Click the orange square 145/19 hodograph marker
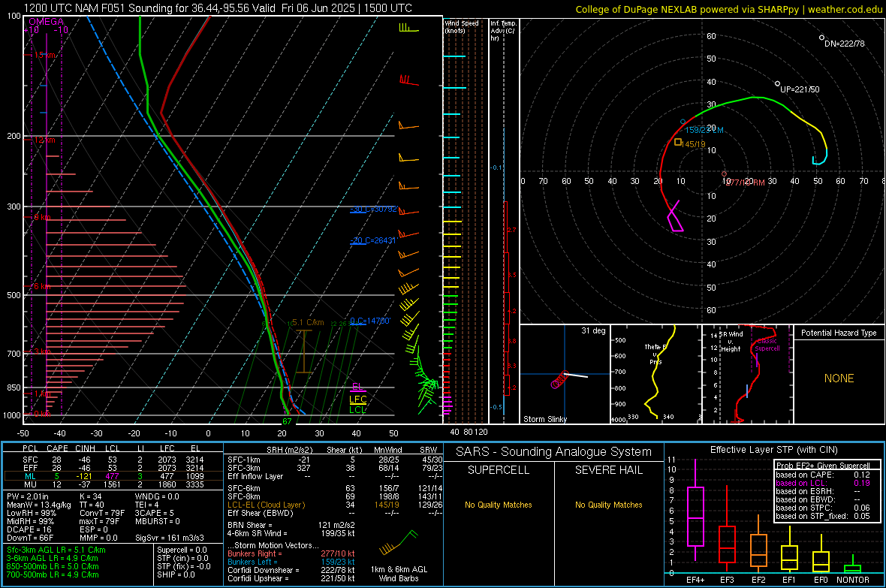This screenshot has width=886, height=588. [x=678, y=142]
